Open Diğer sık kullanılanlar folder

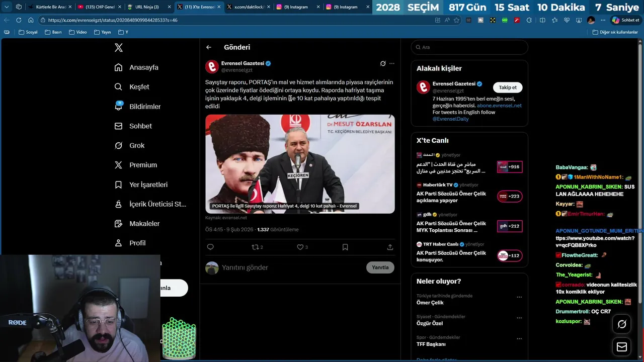pyautogui.click(x=615, y=32)
